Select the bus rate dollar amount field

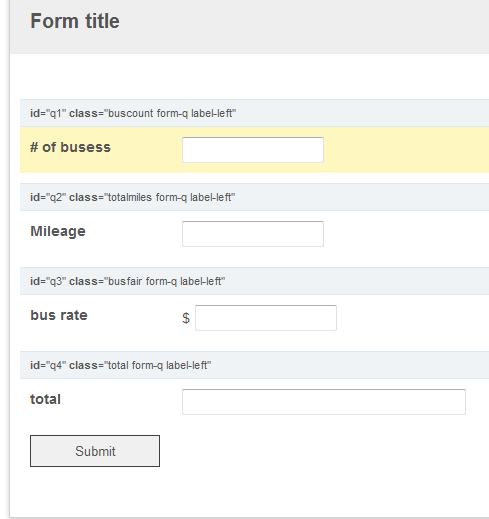pos(266,318)
